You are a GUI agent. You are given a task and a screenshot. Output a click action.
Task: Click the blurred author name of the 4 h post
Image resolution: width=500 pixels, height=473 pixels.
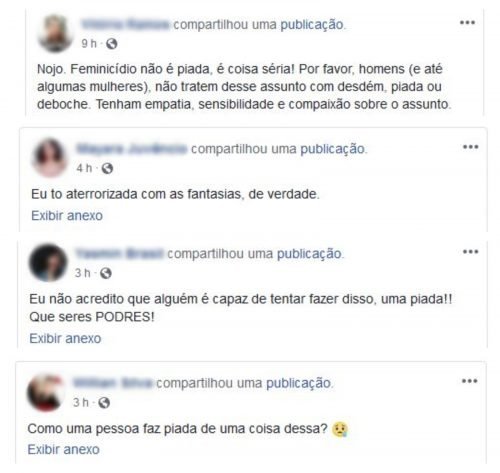point(132,149)
